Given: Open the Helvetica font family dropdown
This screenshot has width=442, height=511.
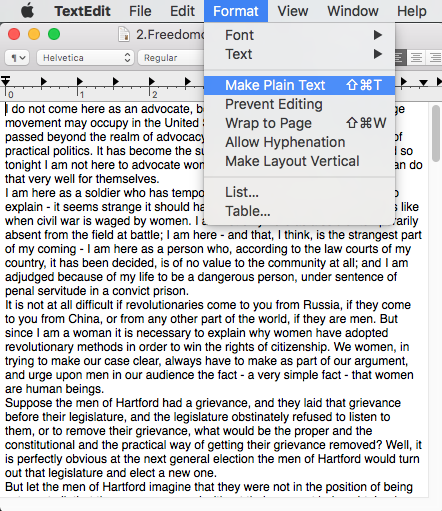Looking at the screenshot, I should [85, 58].
